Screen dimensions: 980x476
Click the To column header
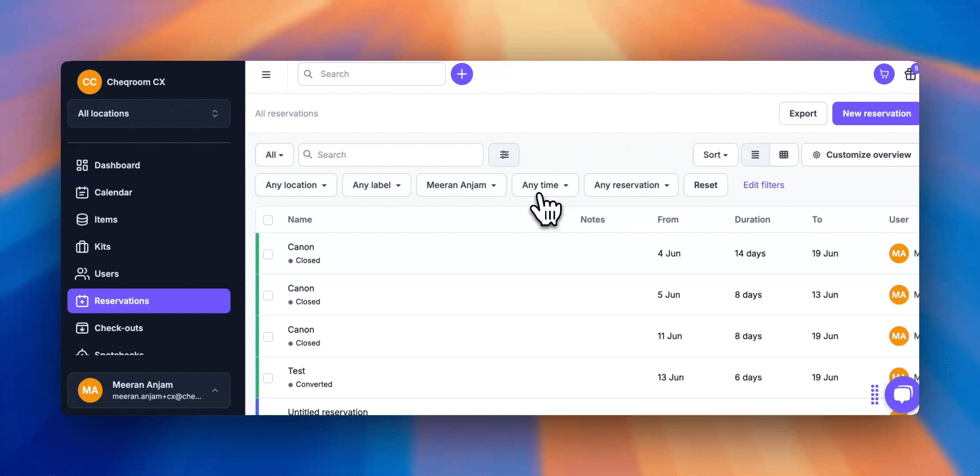817,219
